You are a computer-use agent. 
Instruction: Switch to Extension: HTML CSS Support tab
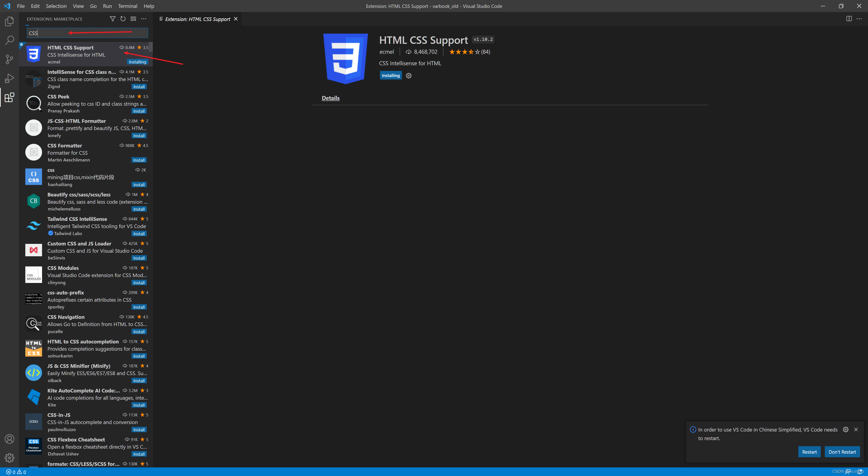point(198,19)
